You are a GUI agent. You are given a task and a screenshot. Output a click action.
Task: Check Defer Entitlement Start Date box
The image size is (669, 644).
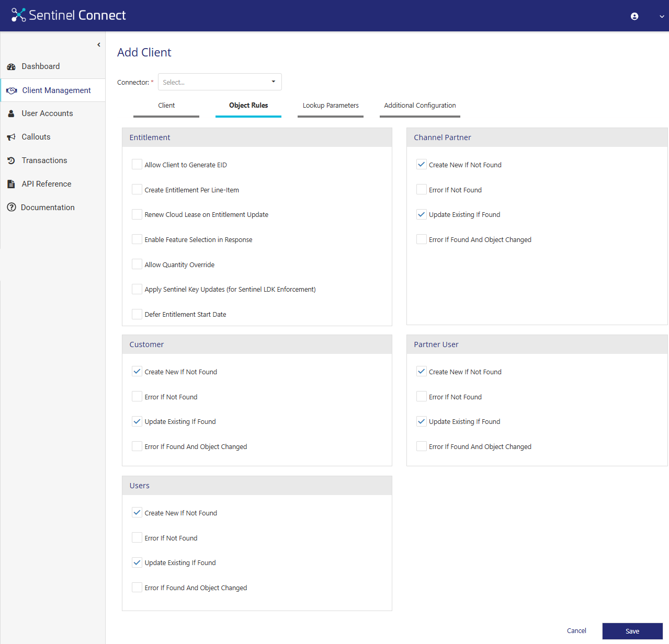point(137,314)
